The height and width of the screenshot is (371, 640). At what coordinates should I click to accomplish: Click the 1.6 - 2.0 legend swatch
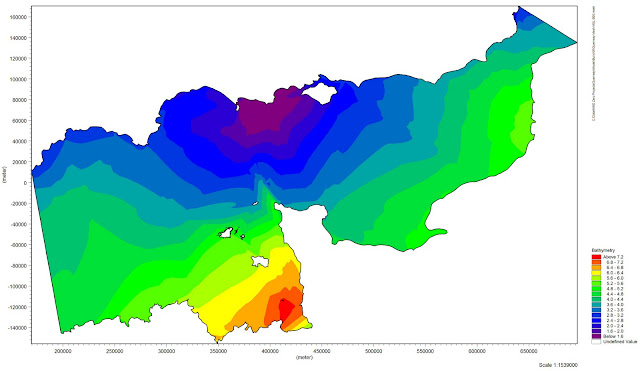pyautogui.click(x=596, y=331)
